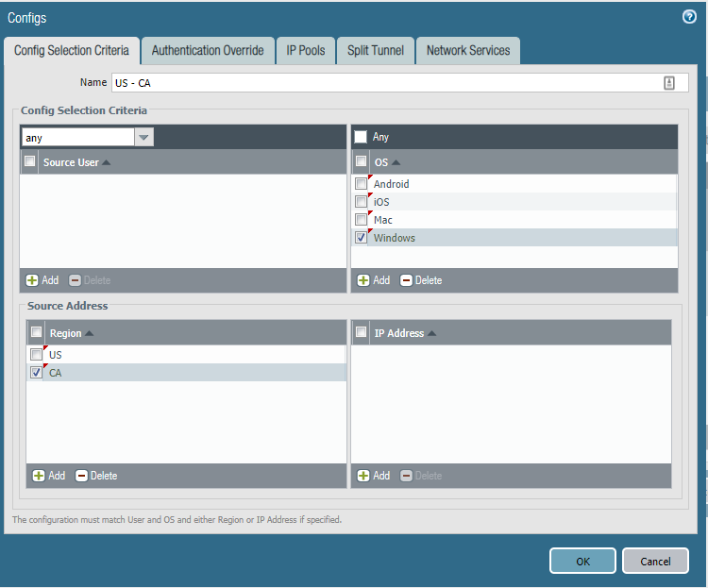
Task: Open the Split Tunnel tab
Action: [375, 51]
